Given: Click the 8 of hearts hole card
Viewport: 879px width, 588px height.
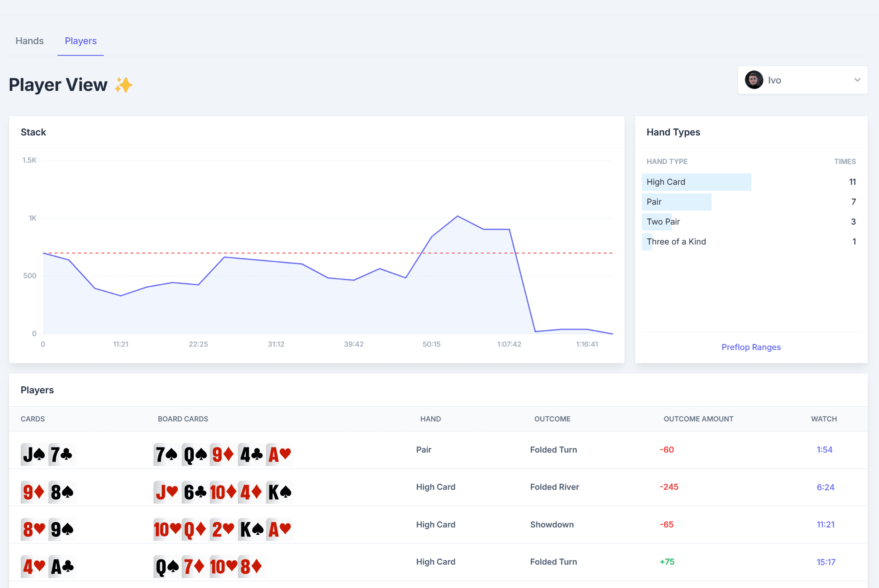Looking at the screenshot, I should (34, 529).
